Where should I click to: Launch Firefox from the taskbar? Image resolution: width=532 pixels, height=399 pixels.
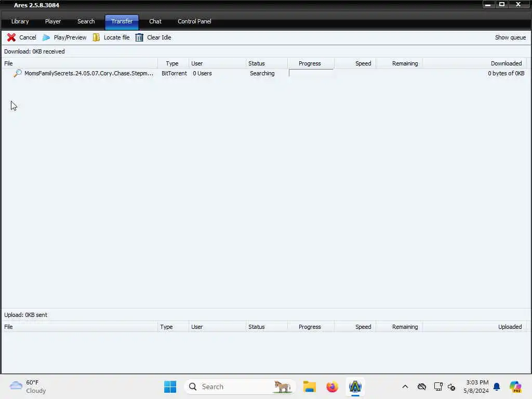pyautogui.click(x=332, y=387)
